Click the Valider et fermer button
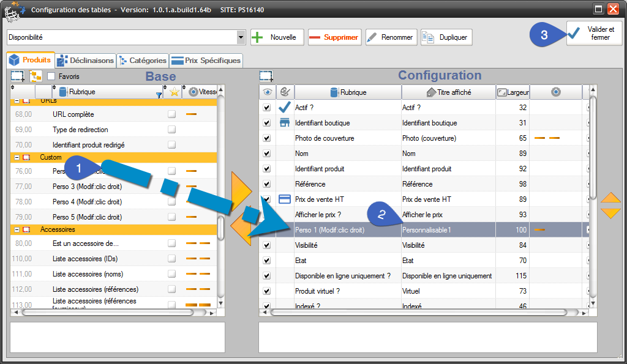Screen dimensions: 627x364 [594, 34]
